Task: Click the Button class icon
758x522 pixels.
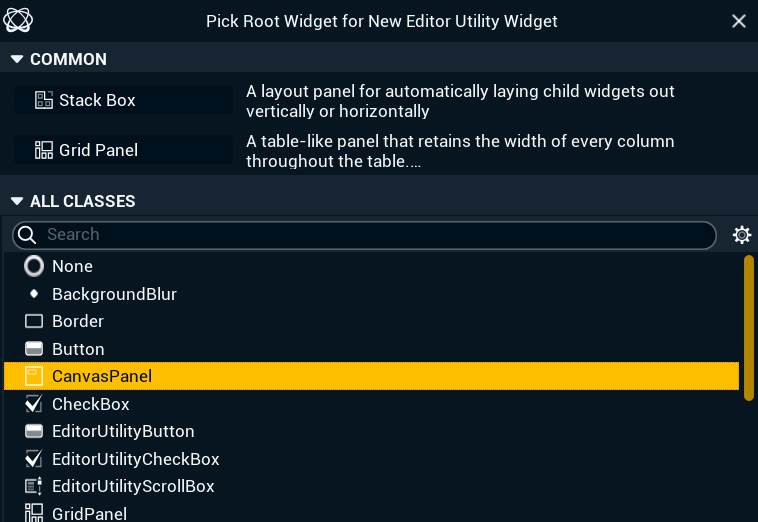Action: tap(34, 349)
